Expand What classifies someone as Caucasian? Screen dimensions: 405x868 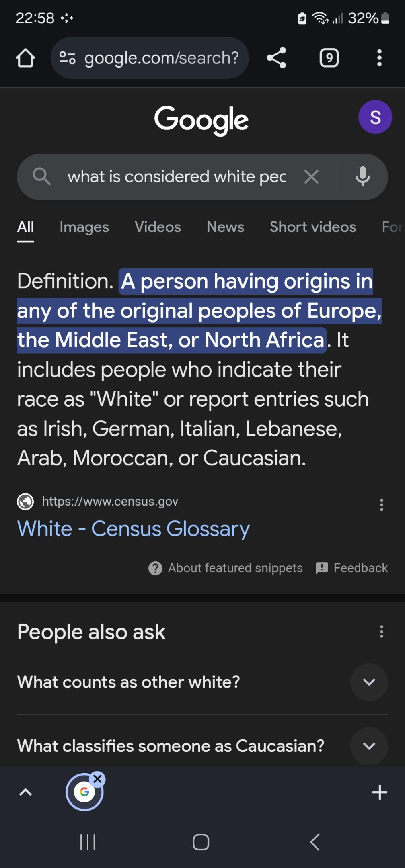202,746
